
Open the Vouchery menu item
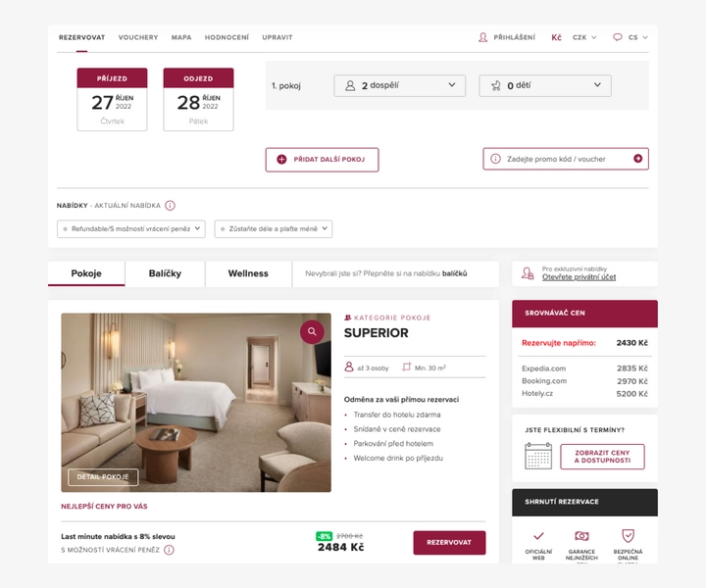tap(138, 37)
